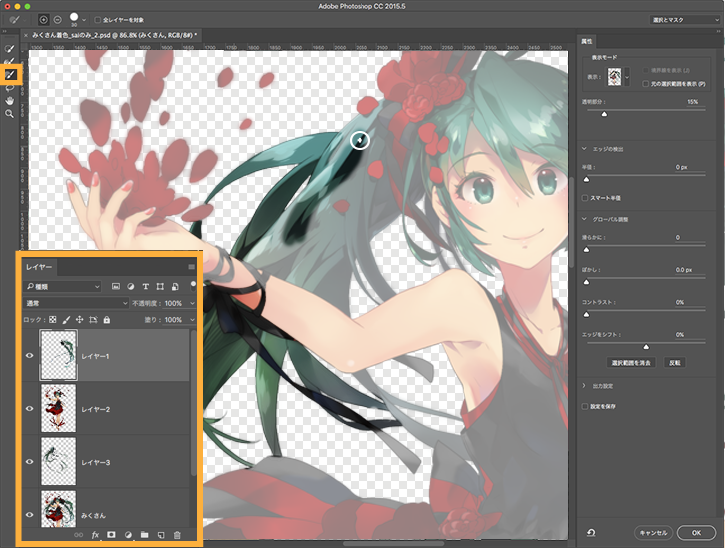
Task: Click the subtract-from-selection minus mode icon
Action: click(x=58, y=20)
